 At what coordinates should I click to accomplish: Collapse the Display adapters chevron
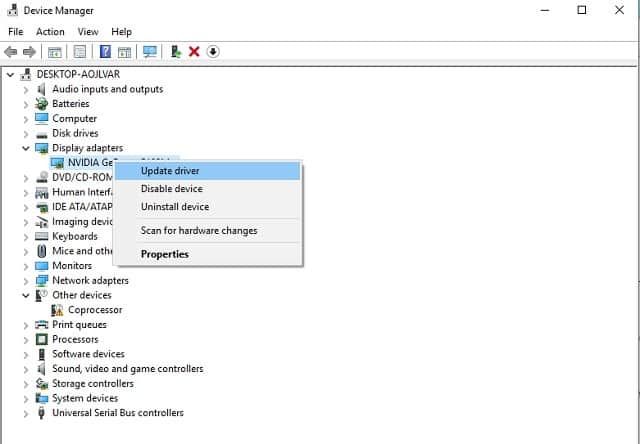click(x=26, y=148)
